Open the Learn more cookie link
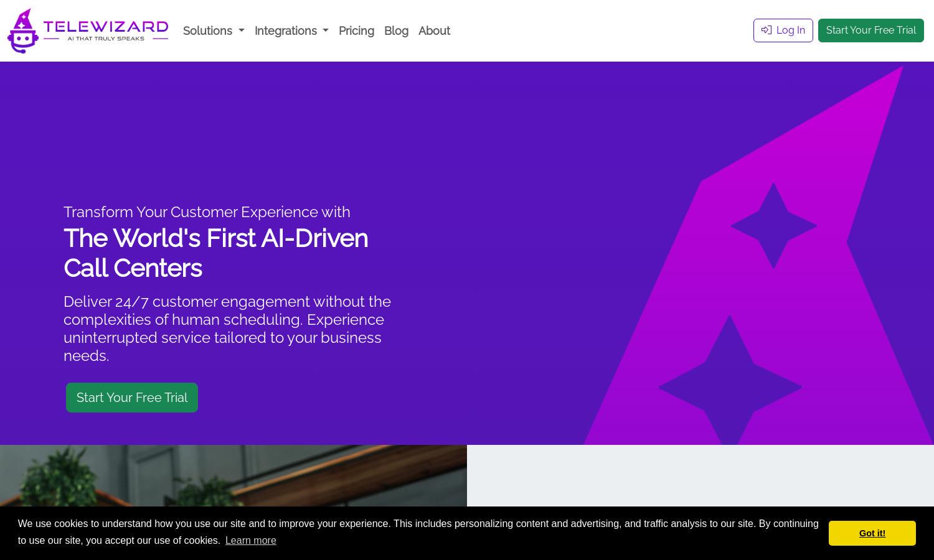This screenshot has height=560, width=934. click(x=251, y=540)
